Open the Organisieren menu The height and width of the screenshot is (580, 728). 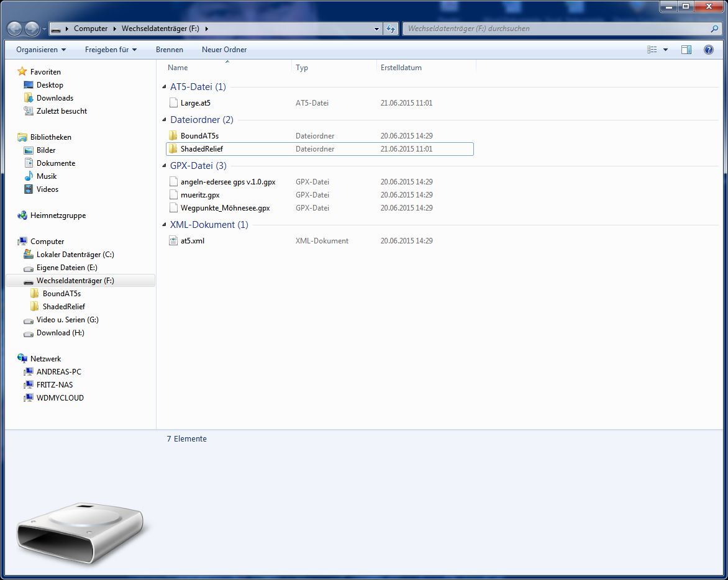pyautogui.click(x=41, y=50)
